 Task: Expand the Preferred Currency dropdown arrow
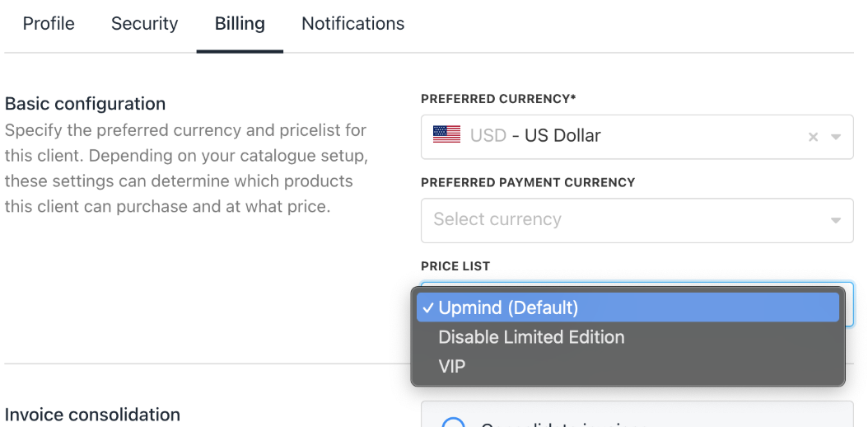tap(836, 137)
